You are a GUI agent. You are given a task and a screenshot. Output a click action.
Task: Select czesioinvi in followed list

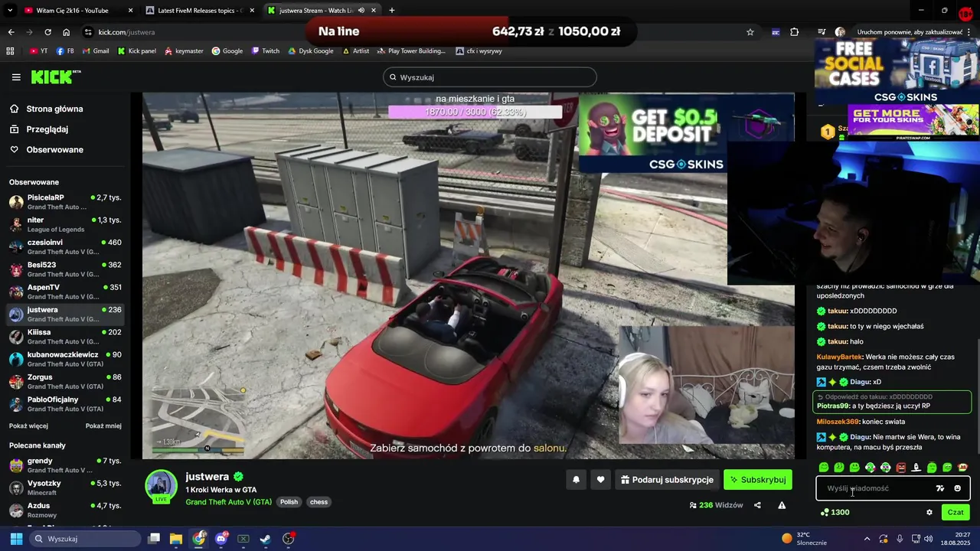coord(65,247)
